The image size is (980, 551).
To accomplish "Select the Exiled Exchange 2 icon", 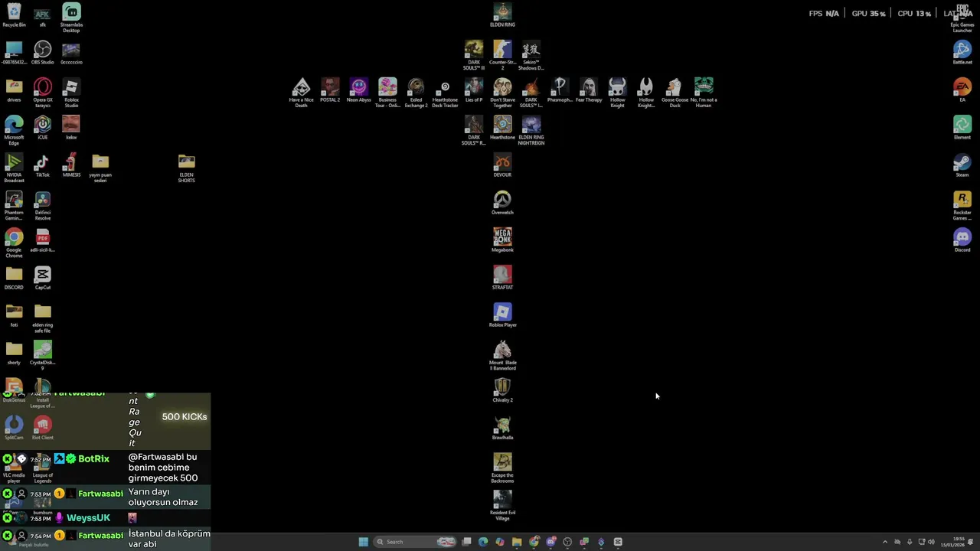I will pyautogui.click(x=416, y=93).
